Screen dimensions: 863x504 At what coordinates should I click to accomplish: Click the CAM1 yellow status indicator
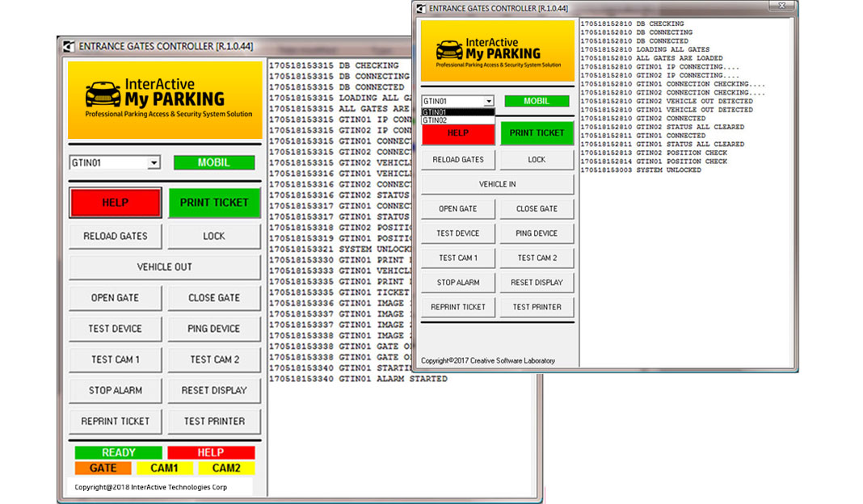[165, 468]
